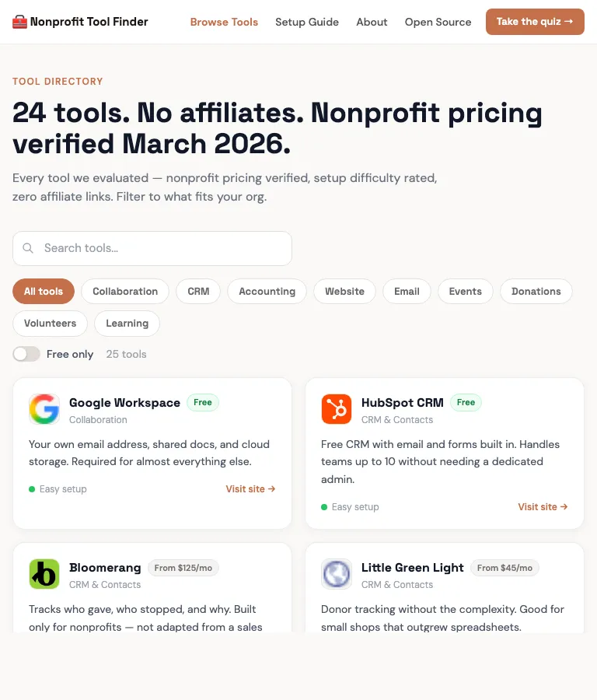Go to the Open Source page

[438, 22]
